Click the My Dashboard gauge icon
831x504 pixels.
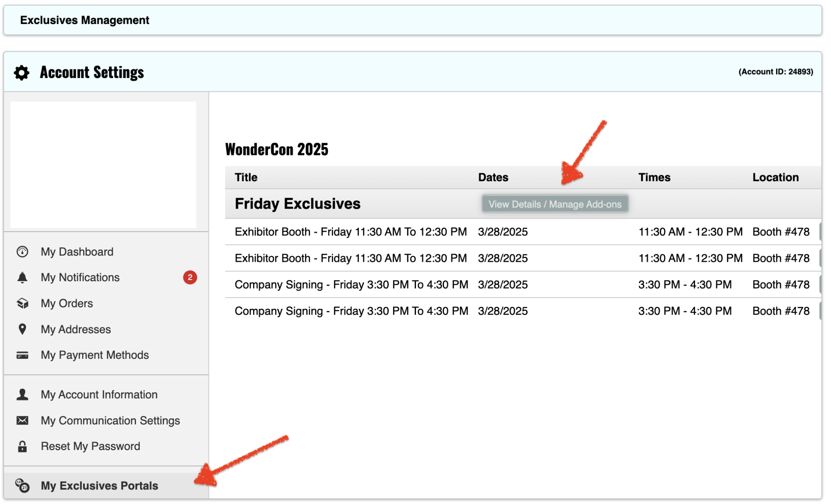[22, 252]
